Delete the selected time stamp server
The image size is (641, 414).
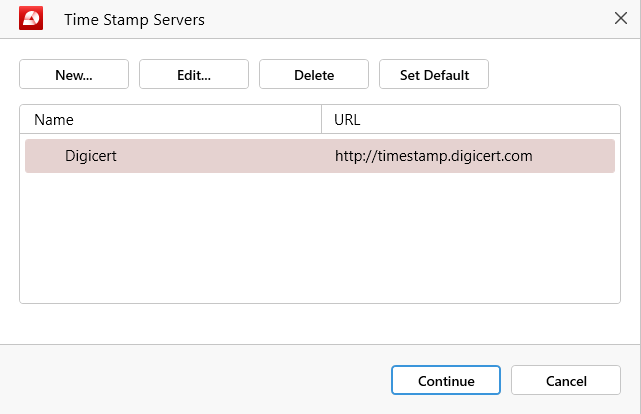tap(314, 74)
